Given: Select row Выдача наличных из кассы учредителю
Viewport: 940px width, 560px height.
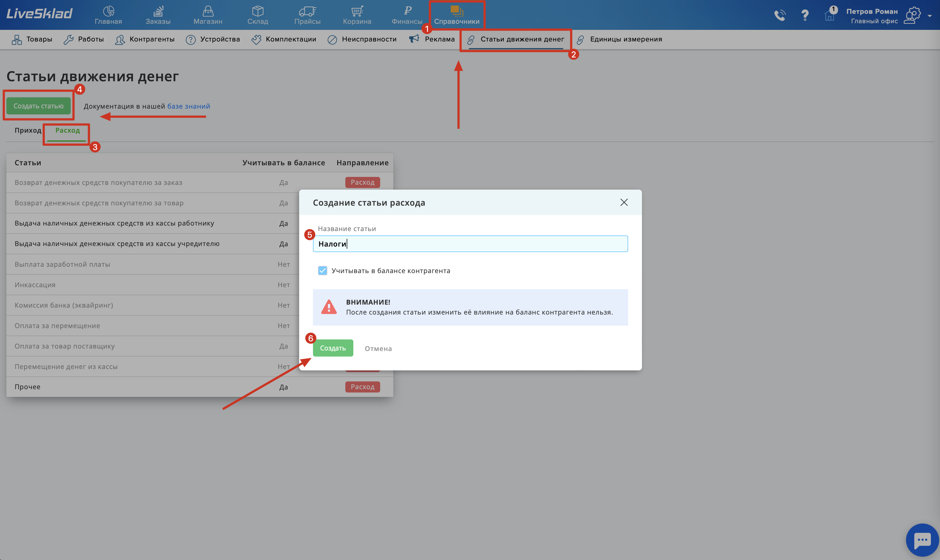Looking at the screenshot, I should click(200, 244).
